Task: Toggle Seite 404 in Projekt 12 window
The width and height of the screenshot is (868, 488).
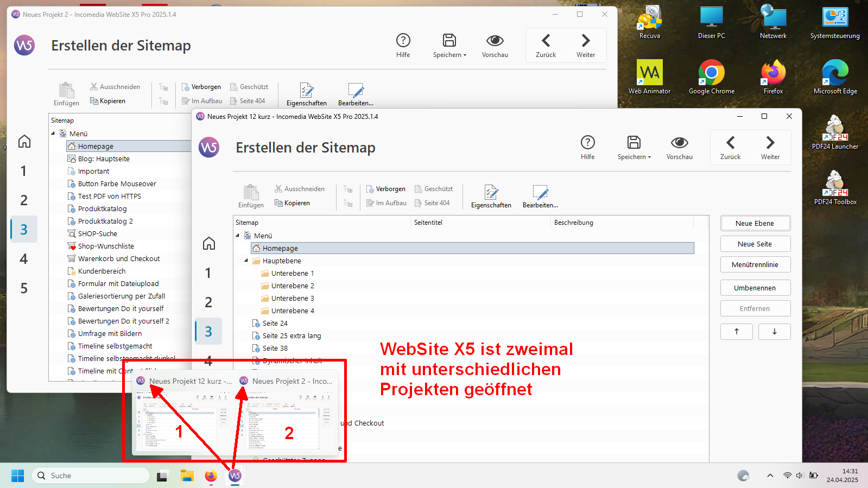Action: click(432, 203)
